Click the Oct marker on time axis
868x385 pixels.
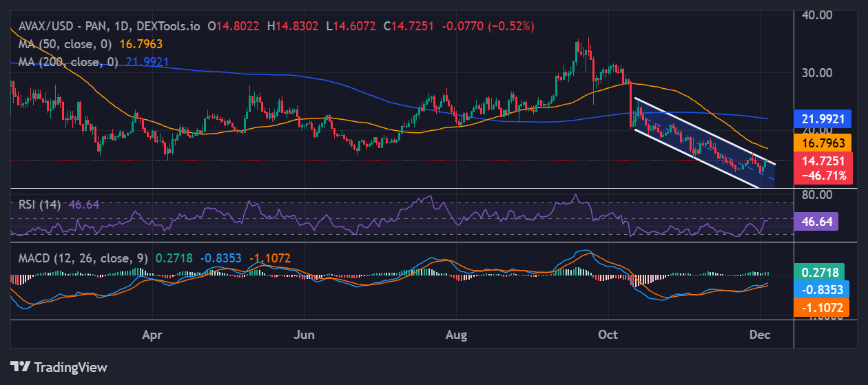pyautogui.click(x=609, y=335)
